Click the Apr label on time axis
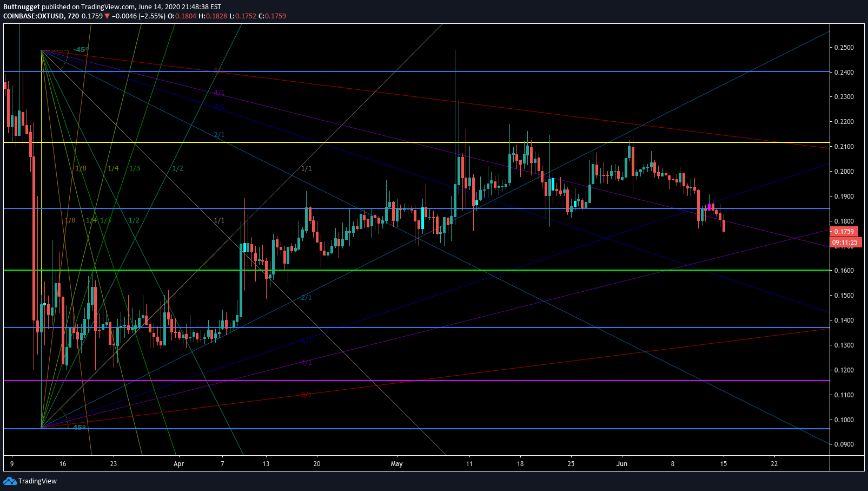 click(179, 464)
